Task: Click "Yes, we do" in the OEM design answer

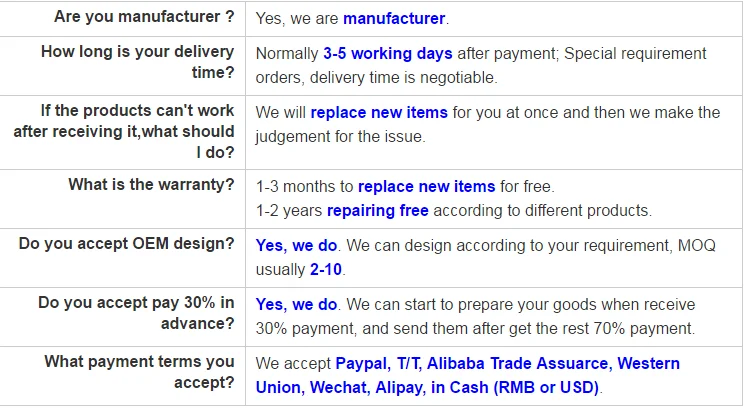Action: (297, 244)
